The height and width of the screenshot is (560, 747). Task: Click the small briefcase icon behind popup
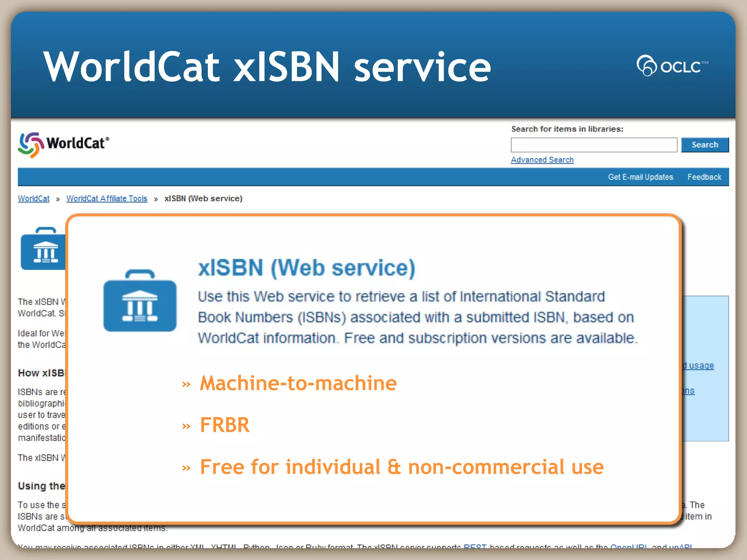[43, 249]
